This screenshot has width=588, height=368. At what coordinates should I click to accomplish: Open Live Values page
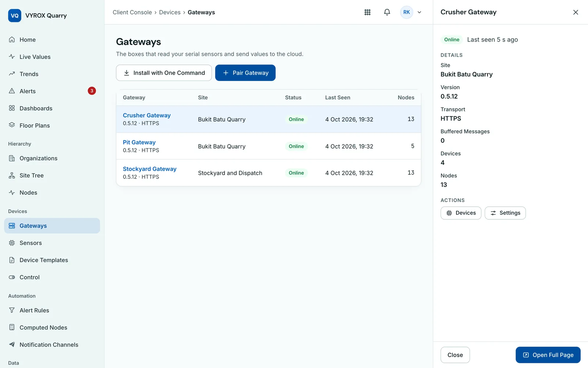point(52,57)
